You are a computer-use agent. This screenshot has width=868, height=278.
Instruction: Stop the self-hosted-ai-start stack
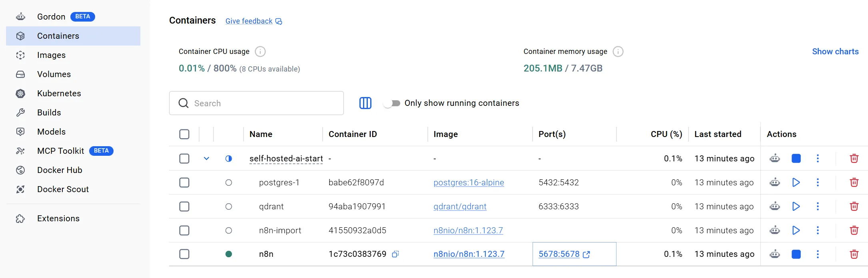point(796,159)
